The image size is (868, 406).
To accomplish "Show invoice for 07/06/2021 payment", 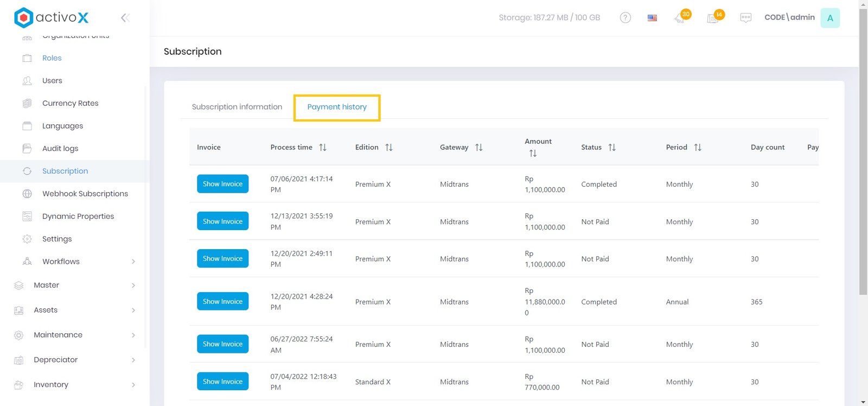I will pos(222,184).
